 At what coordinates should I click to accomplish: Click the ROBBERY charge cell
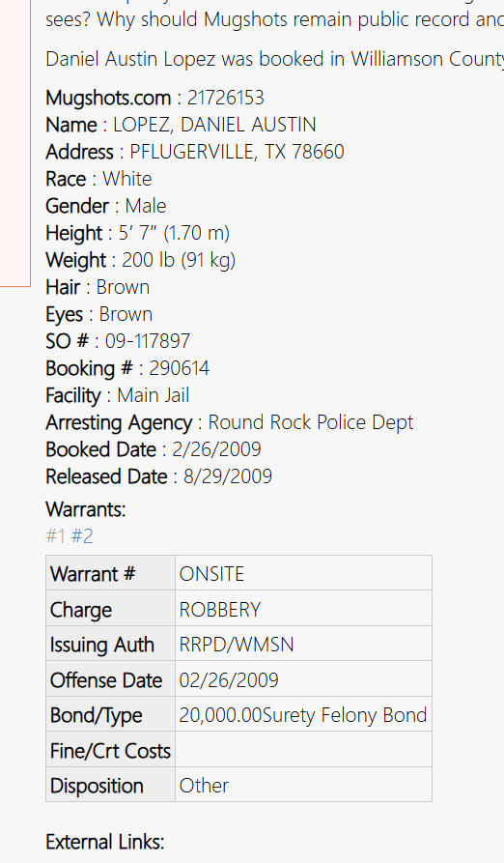[303, 609]
